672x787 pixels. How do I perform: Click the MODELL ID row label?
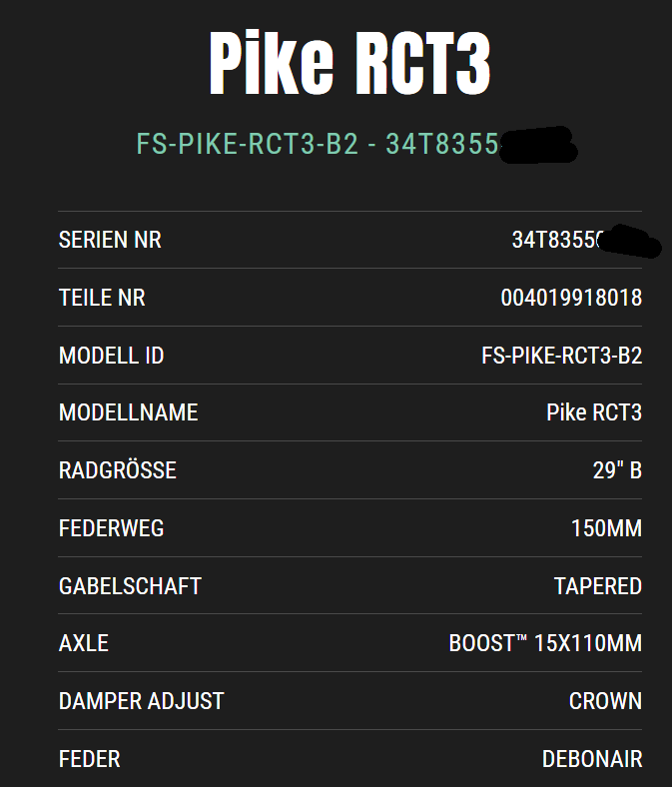click(111, 356)
